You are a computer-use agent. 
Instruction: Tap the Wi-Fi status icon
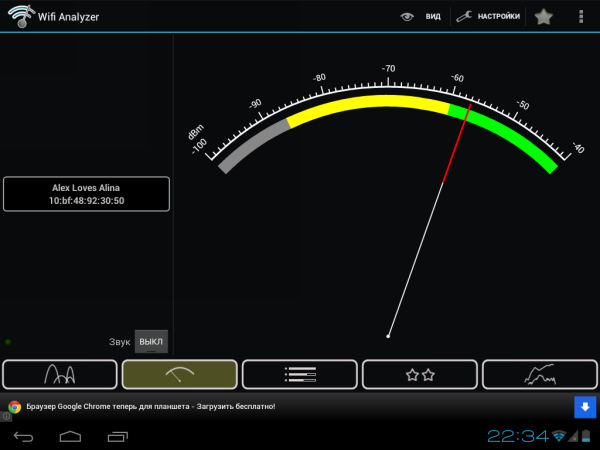pos(559,436)
